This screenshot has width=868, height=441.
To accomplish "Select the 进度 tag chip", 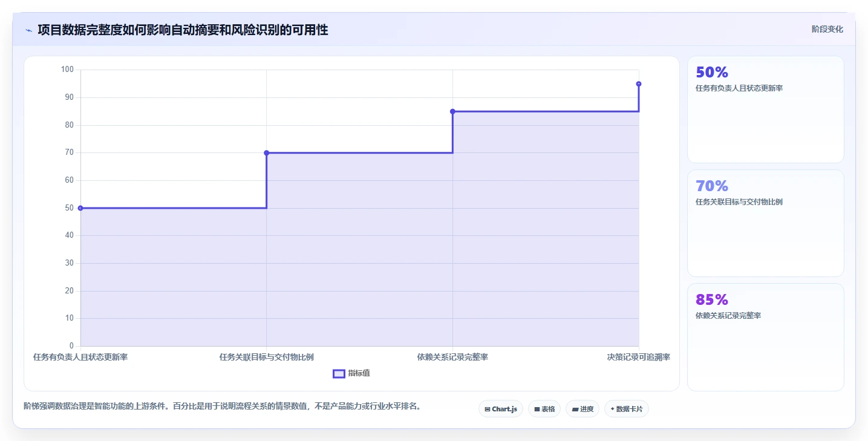I will 582,409.
